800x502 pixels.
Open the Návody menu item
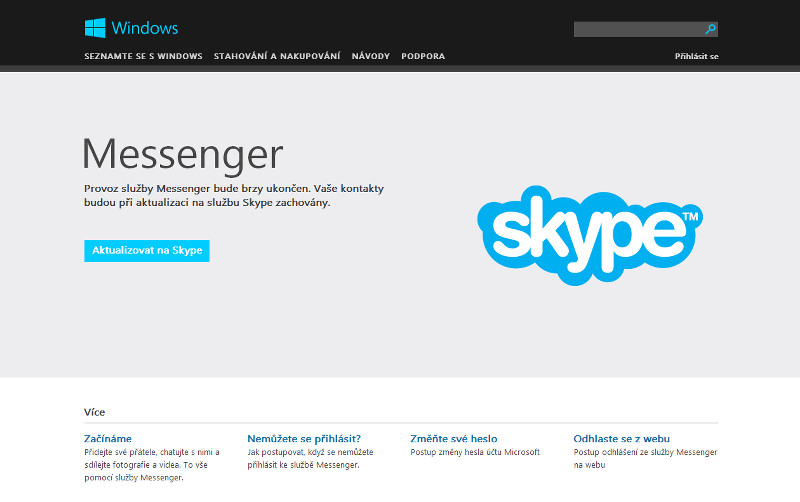click(370, 56)
